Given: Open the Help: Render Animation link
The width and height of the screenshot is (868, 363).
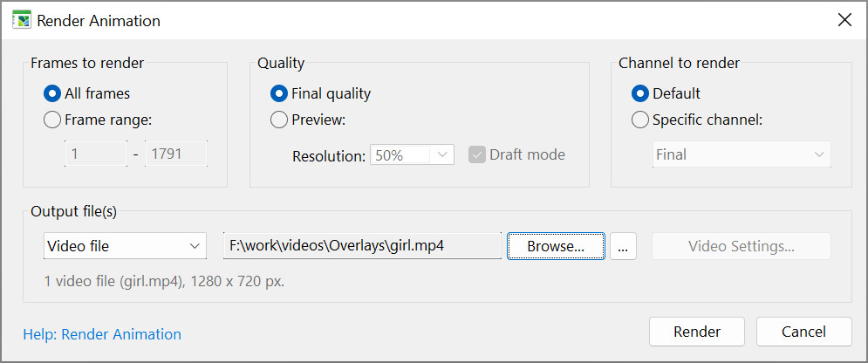Looking at the screenshot, I should click(x=102, y=334).
